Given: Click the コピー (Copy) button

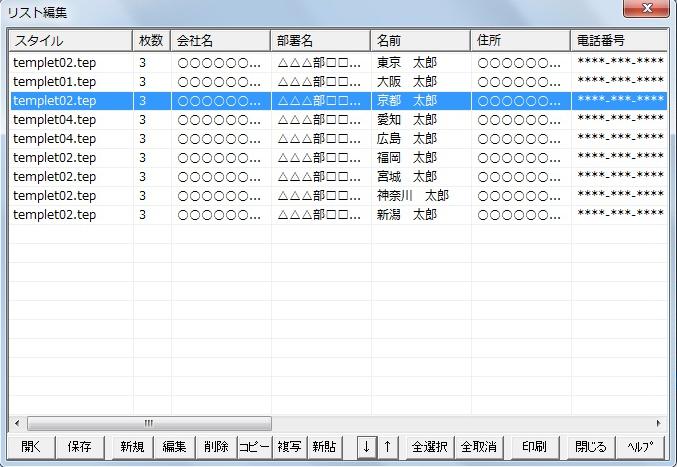Looking at the screenshot, I should [254, 447].
